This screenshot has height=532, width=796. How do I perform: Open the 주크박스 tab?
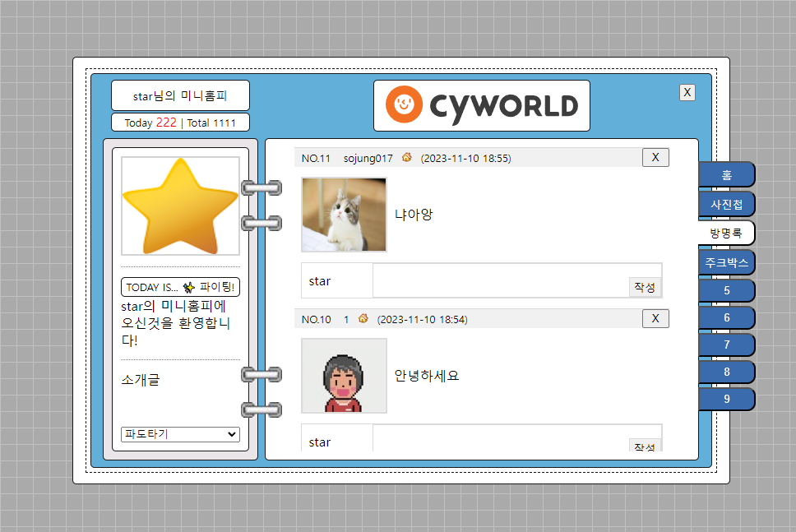726,262
